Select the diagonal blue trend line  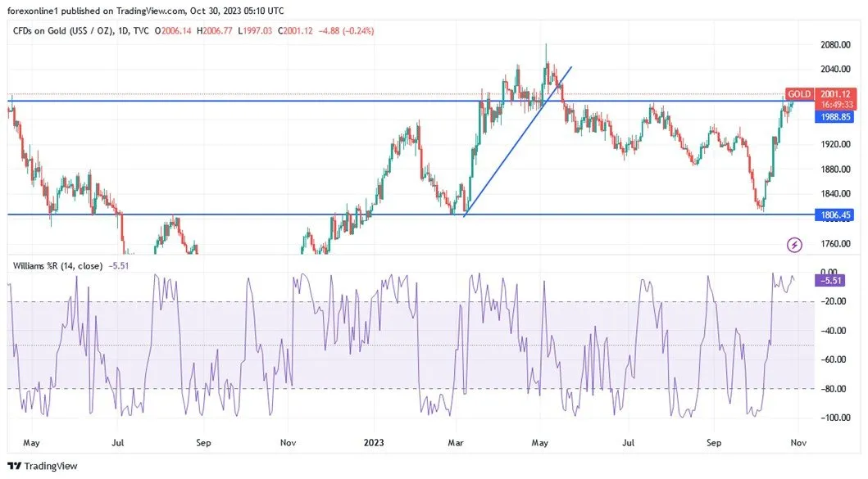coord(517,142)
